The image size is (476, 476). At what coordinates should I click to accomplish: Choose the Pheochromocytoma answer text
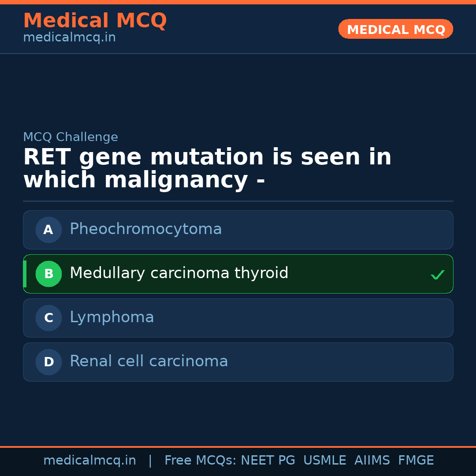click(145, 229)
